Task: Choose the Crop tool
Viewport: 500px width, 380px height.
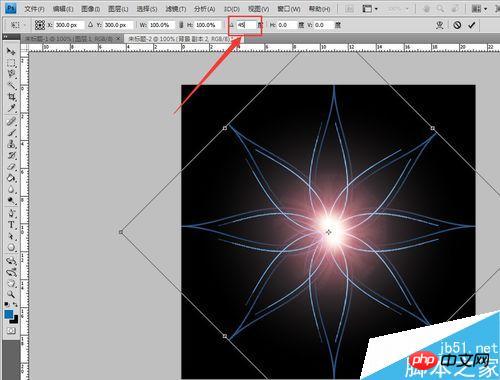Action: click(11, 97)
